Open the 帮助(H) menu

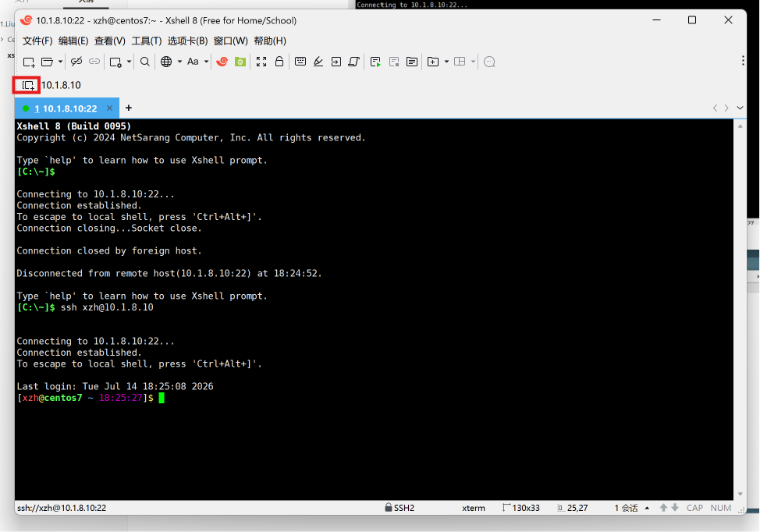270,41
